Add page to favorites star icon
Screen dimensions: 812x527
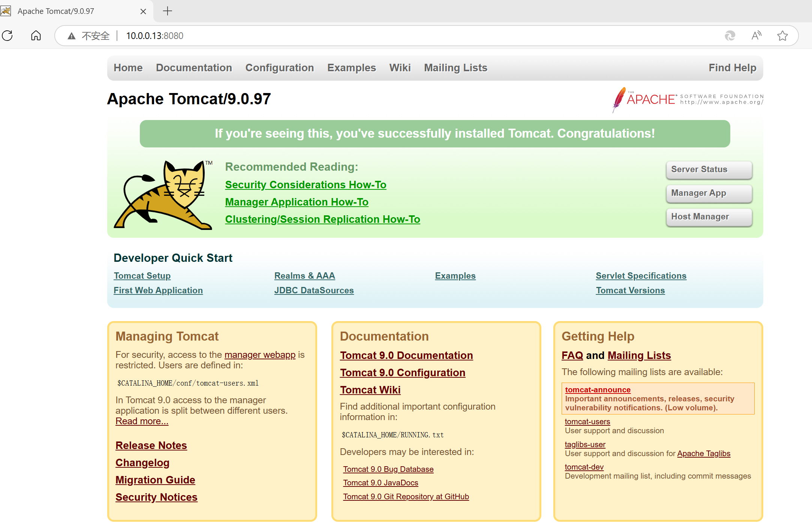[782, 36]
